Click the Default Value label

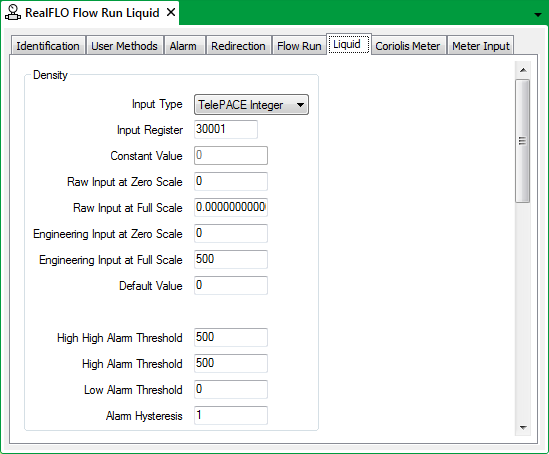click(151, 286)
